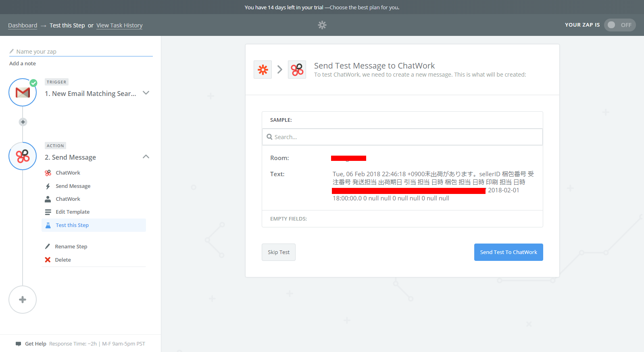The width and height of the screenshot is (644, 352).
Task: Click the Room: field label
Action: click(x=279, y=158)
